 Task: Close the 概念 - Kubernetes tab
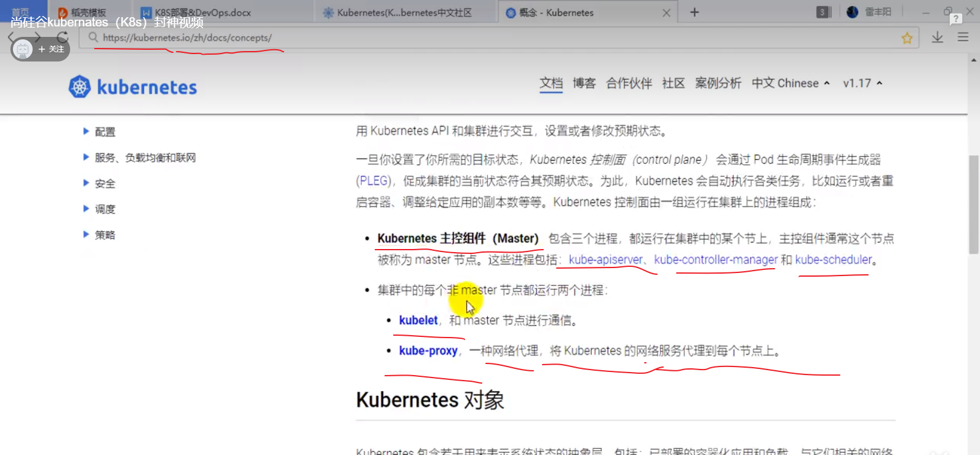point(666,12)
